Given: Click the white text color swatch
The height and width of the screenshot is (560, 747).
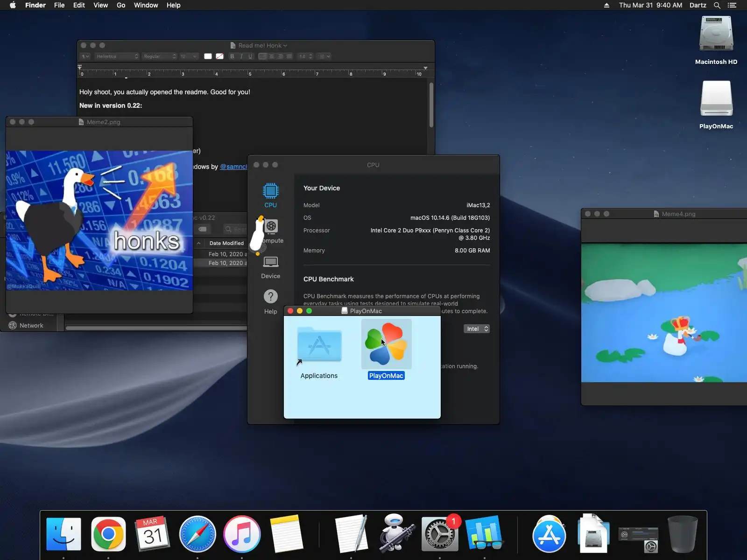Looking at the screenshot, I should point(208,56).
